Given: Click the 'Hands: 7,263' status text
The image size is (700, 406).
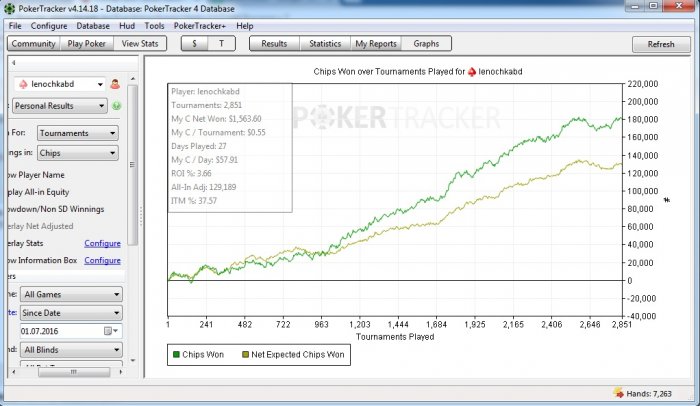Looking at the screenshot, I should point(649,393).
